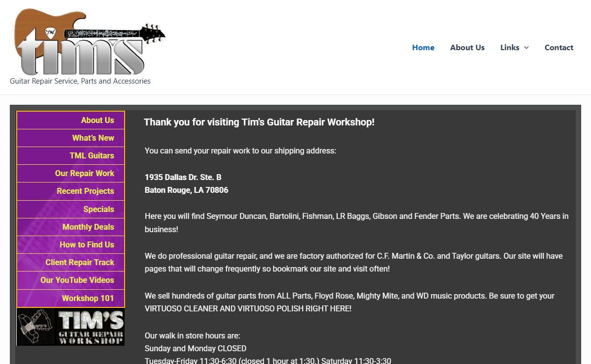Screen dimensions: 591x364
Task: Click Tim's Guitar Repair Workshop banner image
Action: tap(70, 327)
